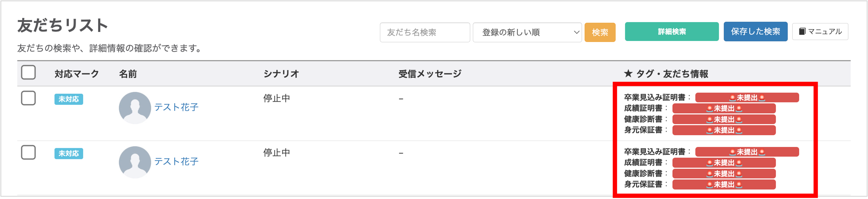Toggle the select-all checkbox in table header
Screen dimensions: 868x199
tap(28, 72)
